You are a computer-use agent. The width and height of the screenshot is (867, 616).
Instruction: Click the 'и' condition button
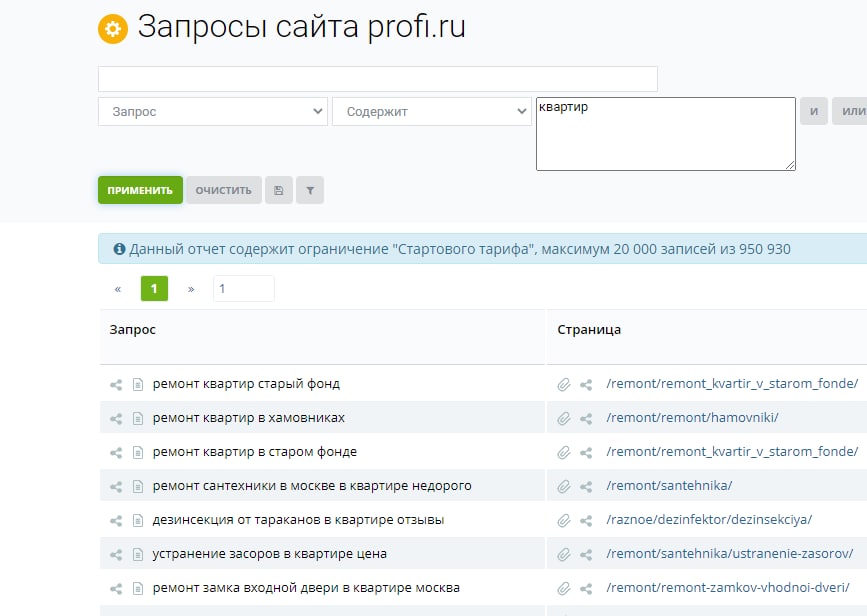814,111
